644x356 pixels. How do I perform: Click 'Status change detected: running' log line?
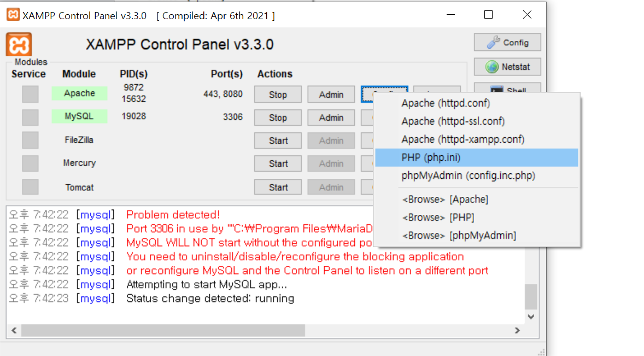[210, 299]
